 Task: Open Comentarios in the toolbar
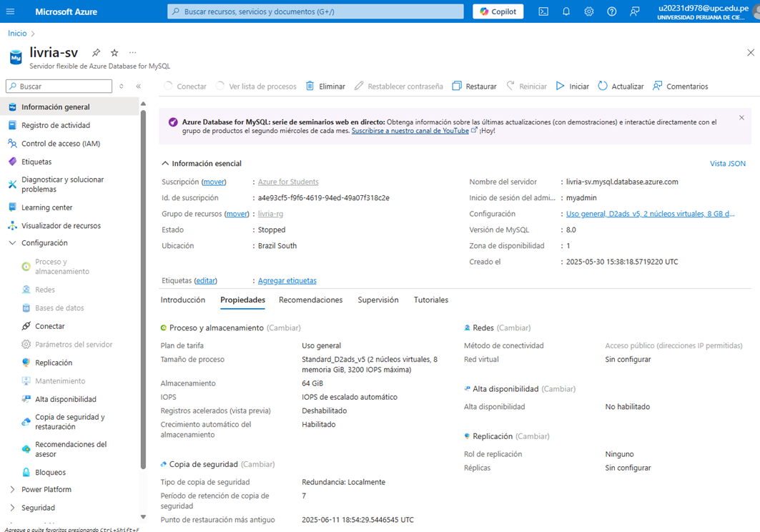point(680,87)
